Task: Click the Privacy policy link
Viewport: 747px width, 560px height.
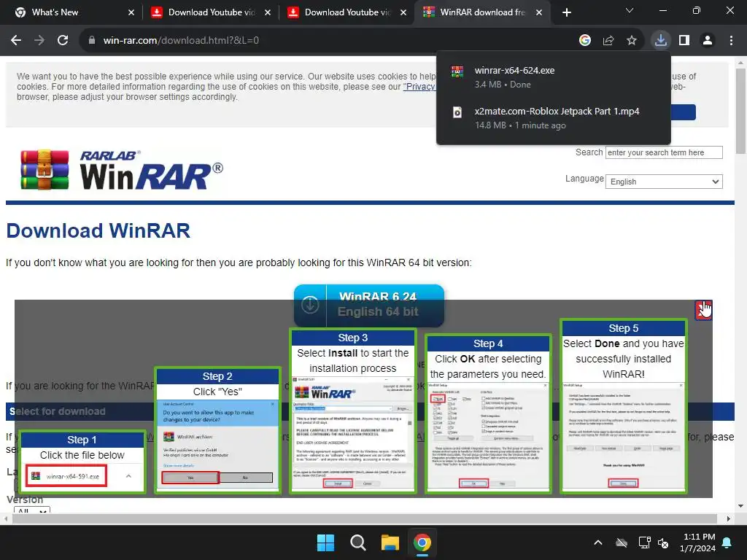Action: [x=419, y=87]
